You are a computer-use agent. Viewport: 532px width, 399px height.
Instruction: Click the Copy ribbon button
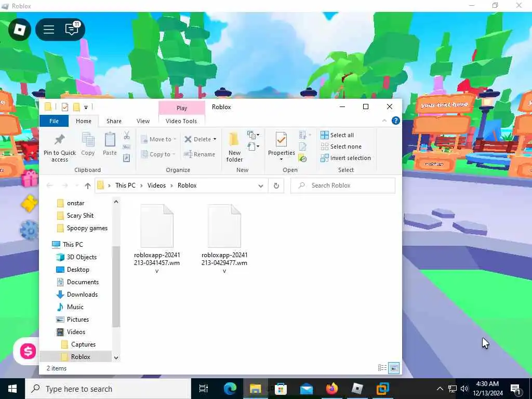tap(88, 144)
